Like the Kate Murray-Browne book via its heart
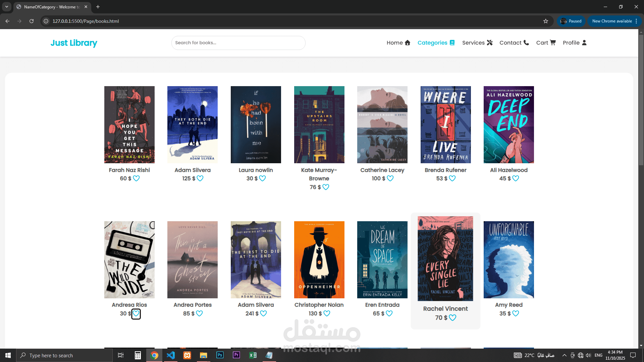Screen dimensions: 644x362 coord(326,187)
